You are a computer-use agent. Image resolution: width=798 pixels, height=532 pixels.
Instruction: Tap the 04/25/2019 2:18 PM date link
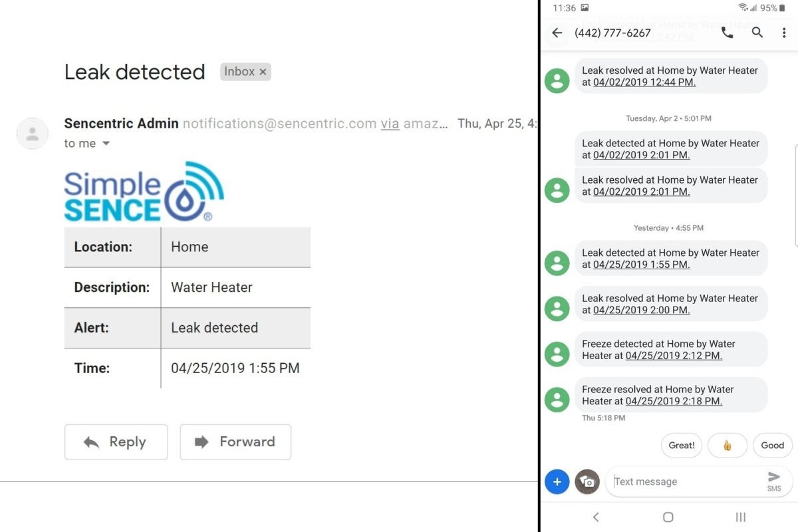(x=674, y=401)
